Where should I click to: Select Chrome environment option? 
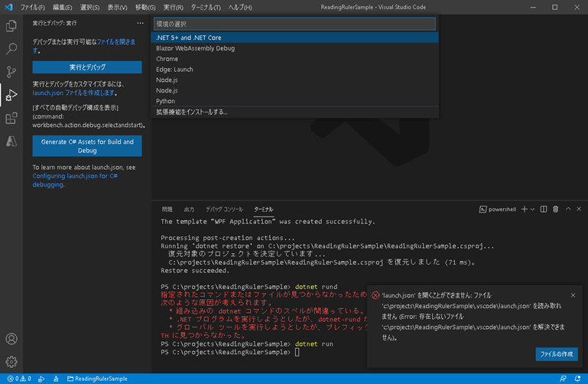click(294, 58)
